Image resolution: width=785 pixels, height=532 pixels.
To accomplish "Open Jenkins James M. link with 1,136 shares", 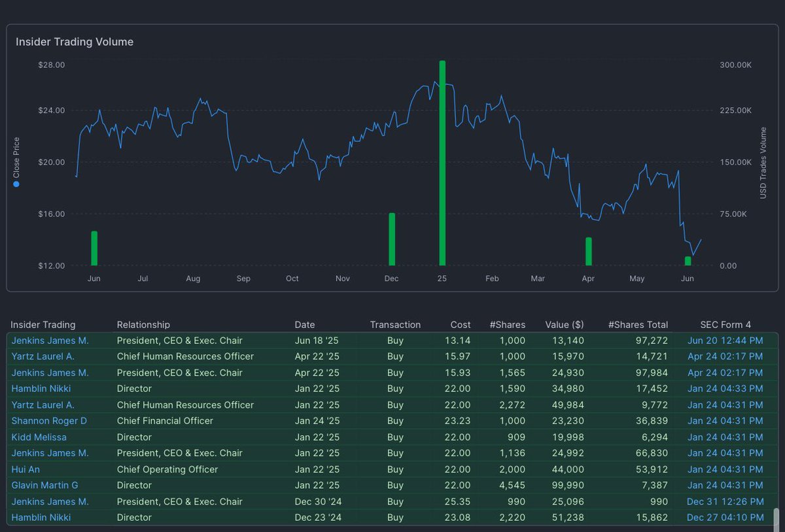I will tap(50, 453).
